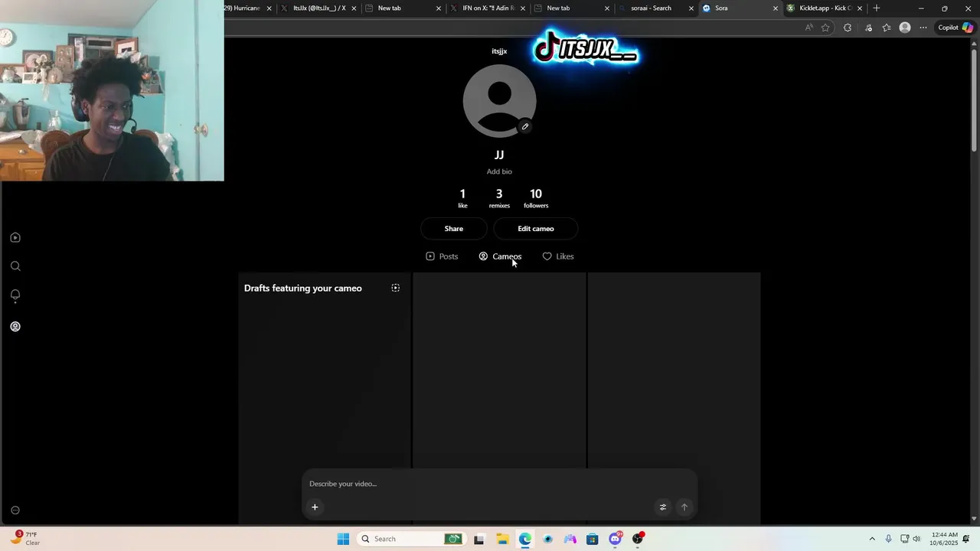Screen dimensions: 980x551
Task: Open a new browser tab with plus
Action: (x=877, y=8)
